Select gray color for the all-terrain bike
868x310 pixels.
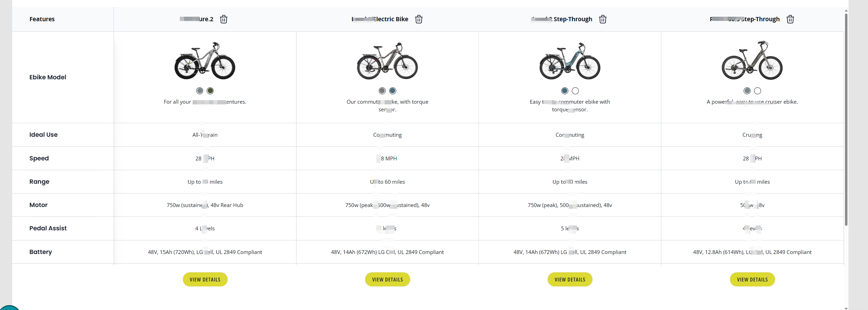pos(200,91)
